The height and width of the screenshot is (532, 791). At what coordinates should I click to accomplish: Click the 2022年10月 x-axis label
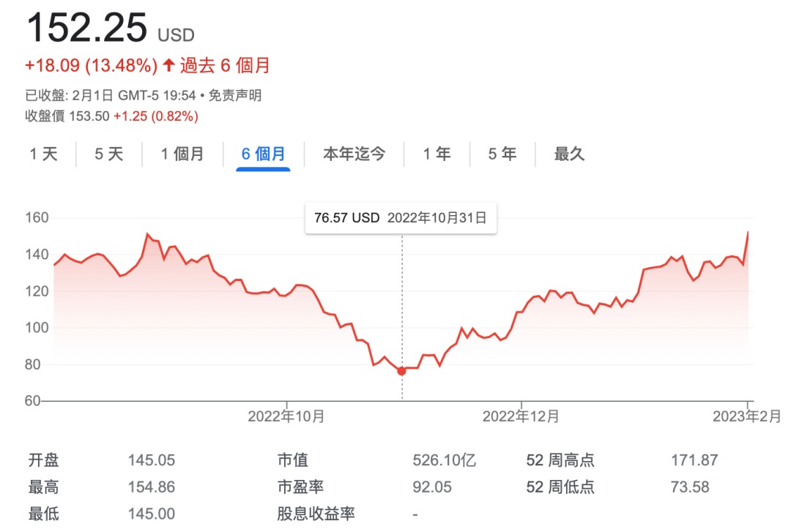[x=286, y=416]
